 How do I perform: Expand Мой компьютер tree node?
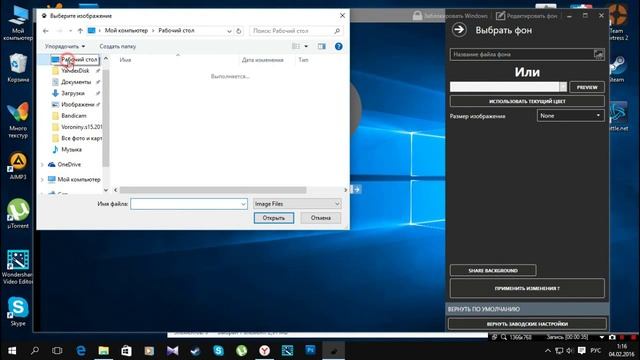42,180
